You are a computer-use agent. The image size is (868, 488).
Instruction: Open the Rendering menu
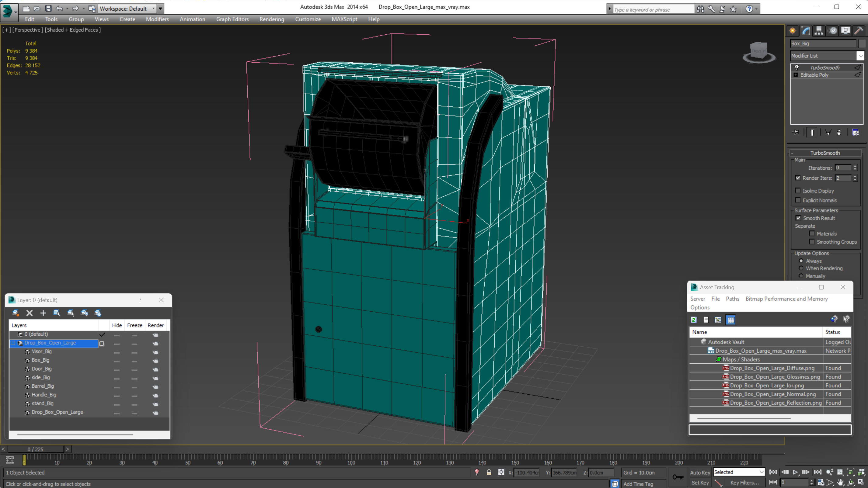pyautogui.click(x=272, y=19)
